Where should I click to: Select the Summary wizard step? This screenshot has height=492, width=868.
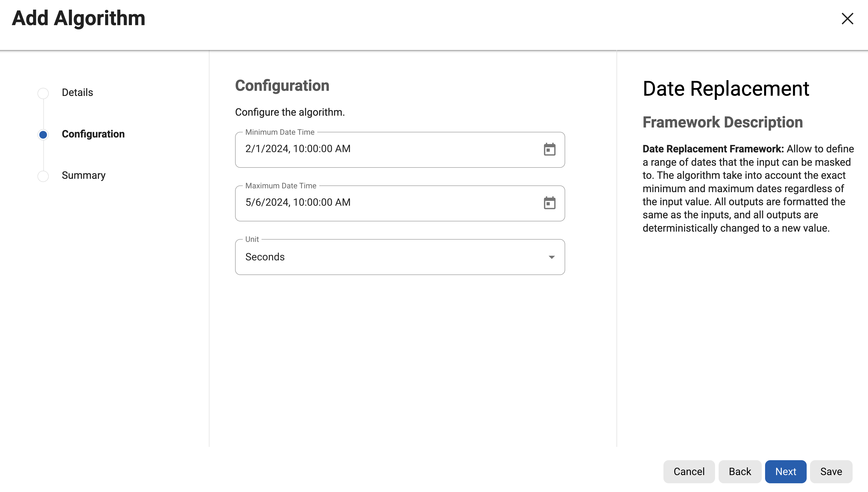click(x=83, y=175)
